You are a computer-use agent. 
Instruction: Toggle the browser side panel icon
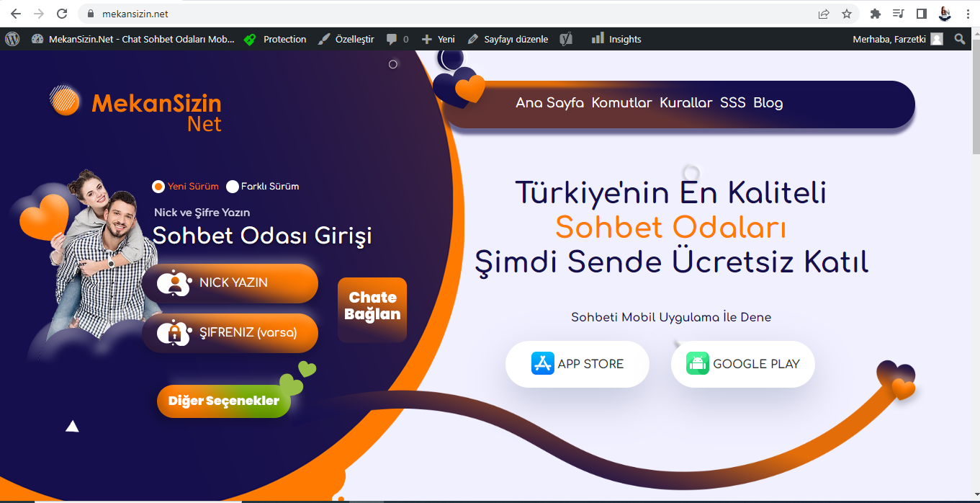[921, 14]
